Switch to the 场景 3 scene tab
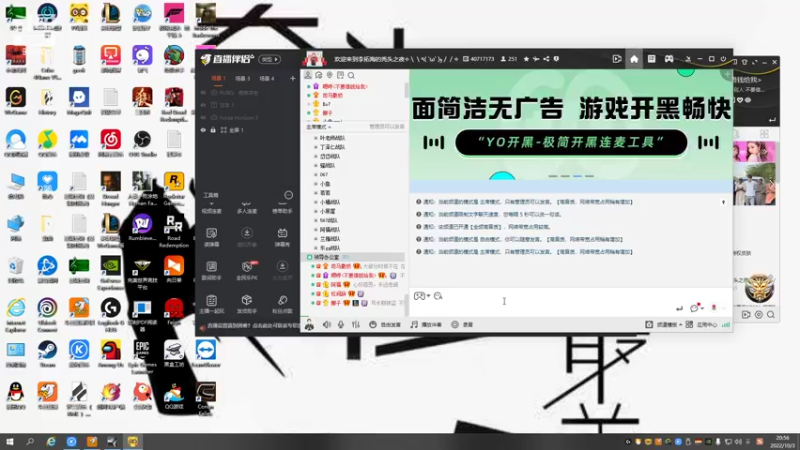This screenshot has width=800, height=450. (242, 79)
